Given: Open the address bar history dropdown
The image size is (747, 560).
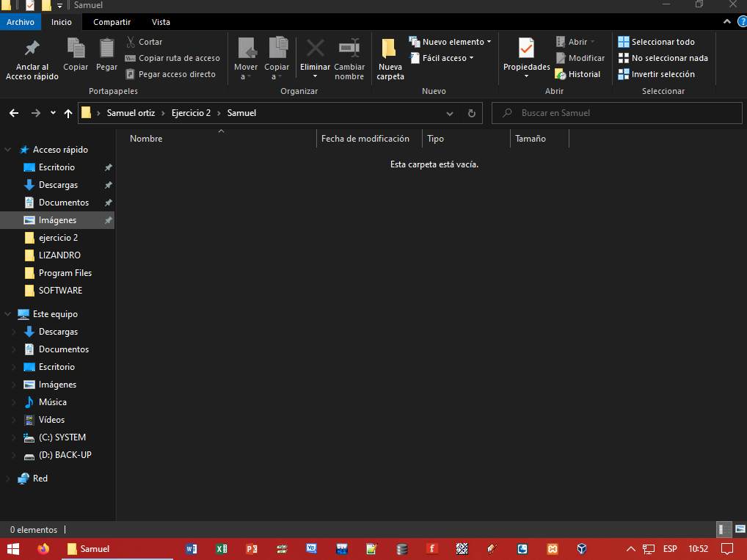Looking at the screenshot, I should tap(450, 114).
